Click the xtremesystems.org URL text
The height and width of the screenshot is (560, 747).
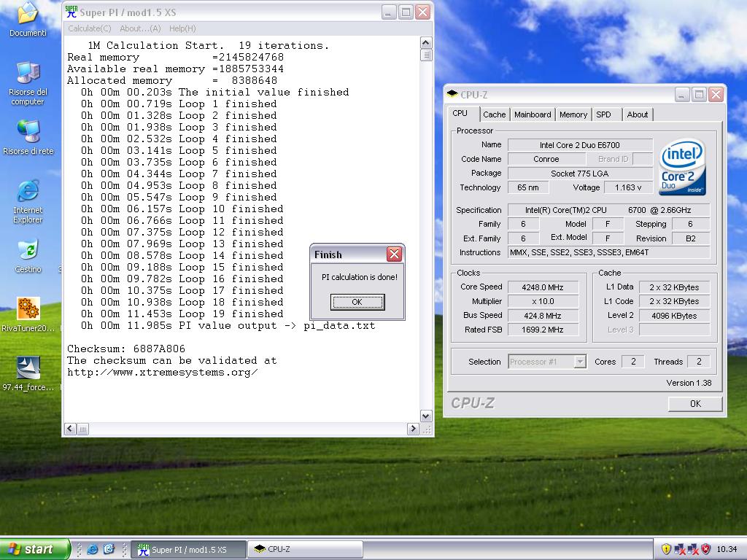[x=162, y=373]
